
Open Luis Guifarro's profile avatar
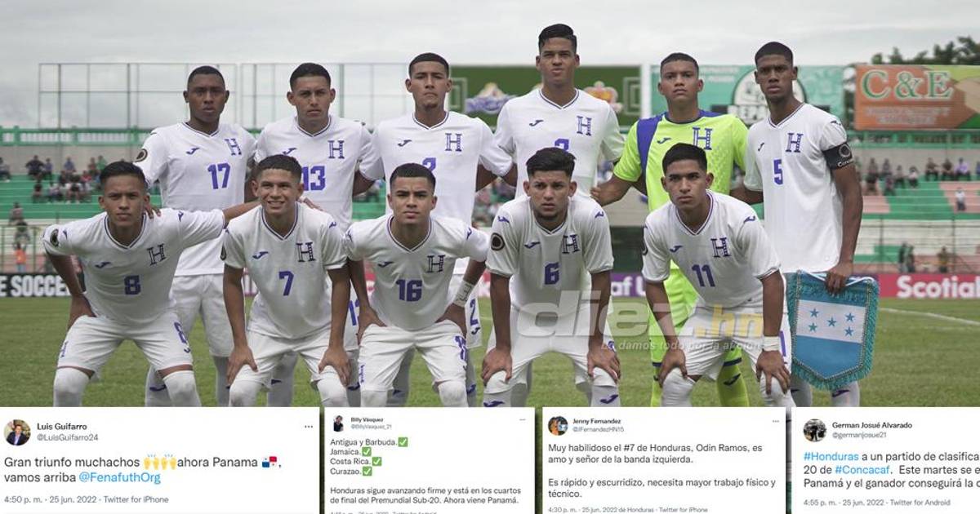(x=17, y=432)
